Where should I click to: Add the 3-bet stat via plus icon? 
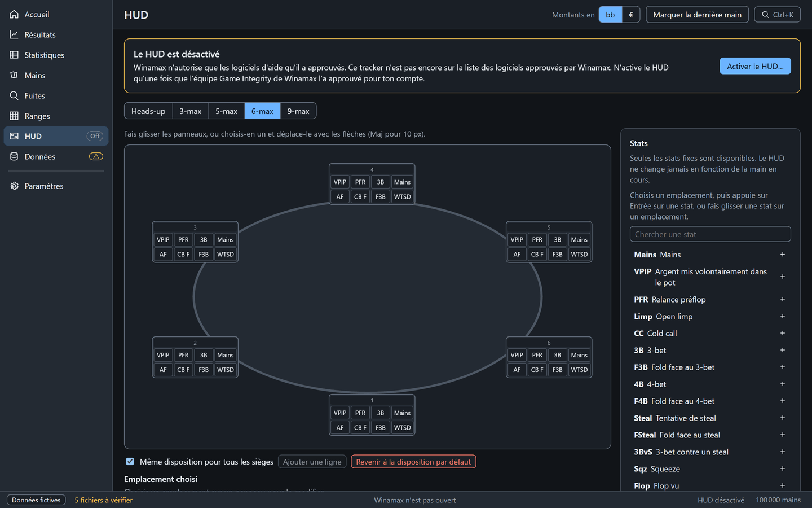coord(783,350)
